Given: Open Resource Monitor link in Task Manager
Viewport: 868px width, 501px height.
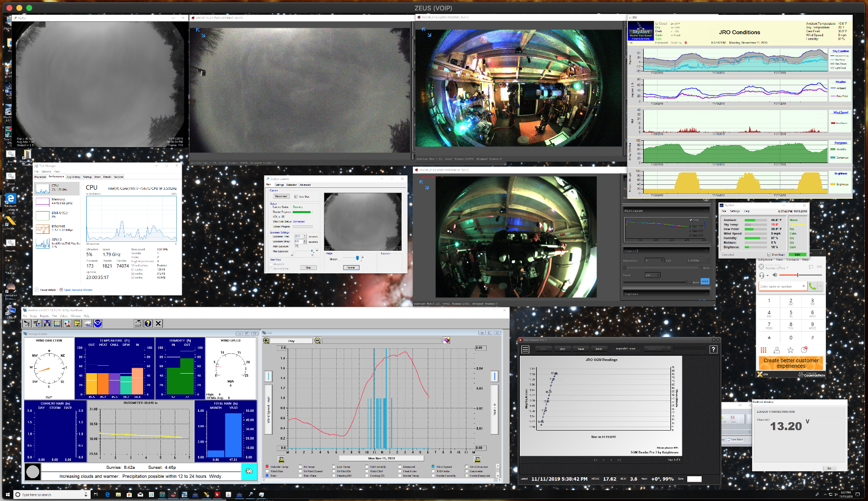Looking at the screenshot, I should [x=78, y=290].
